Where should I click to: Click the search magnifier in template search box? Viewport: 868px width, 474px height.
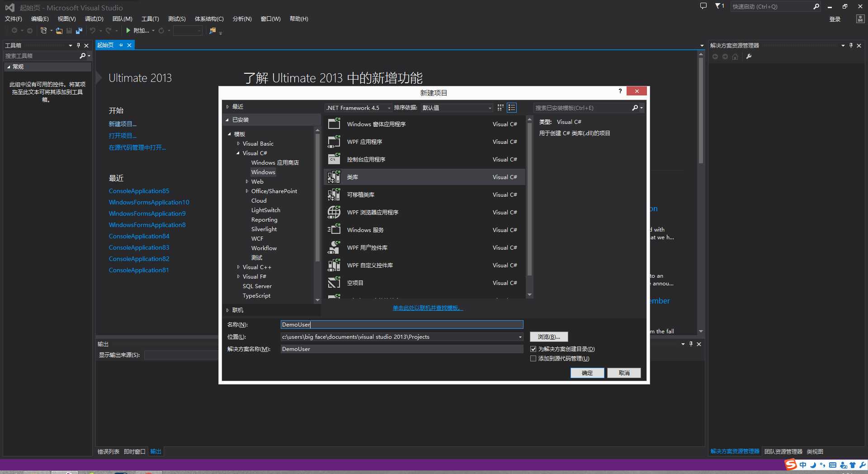635,108
